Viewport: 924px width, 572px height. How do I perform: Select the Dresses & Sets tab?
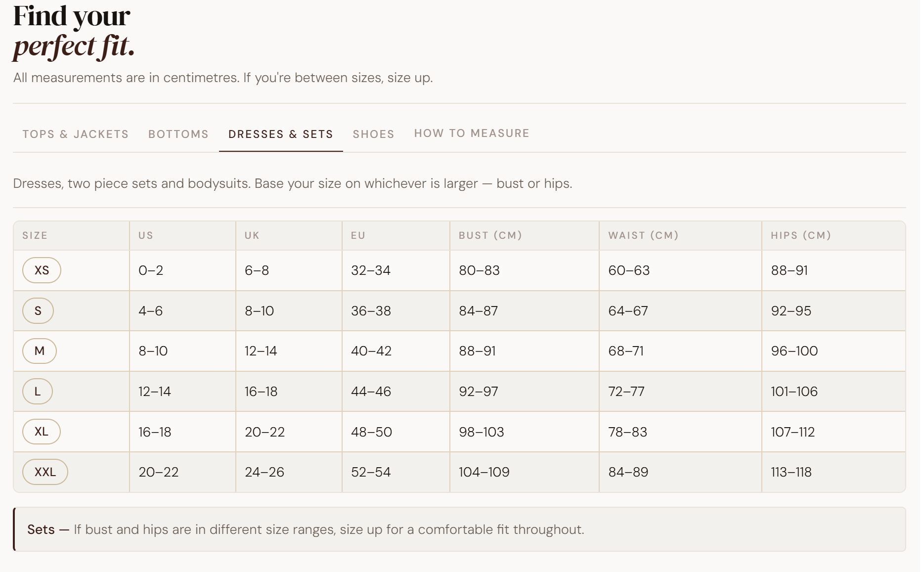(x=280, y=134)
